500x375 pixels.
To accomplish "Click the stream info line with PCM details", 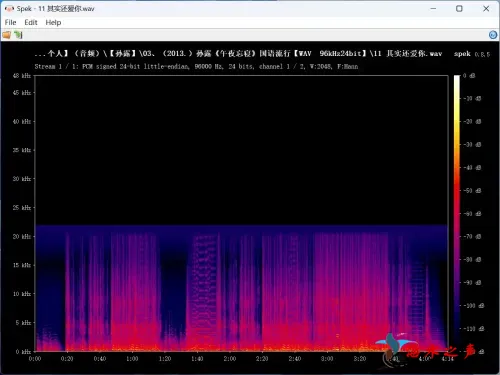I will pos(196,66).
